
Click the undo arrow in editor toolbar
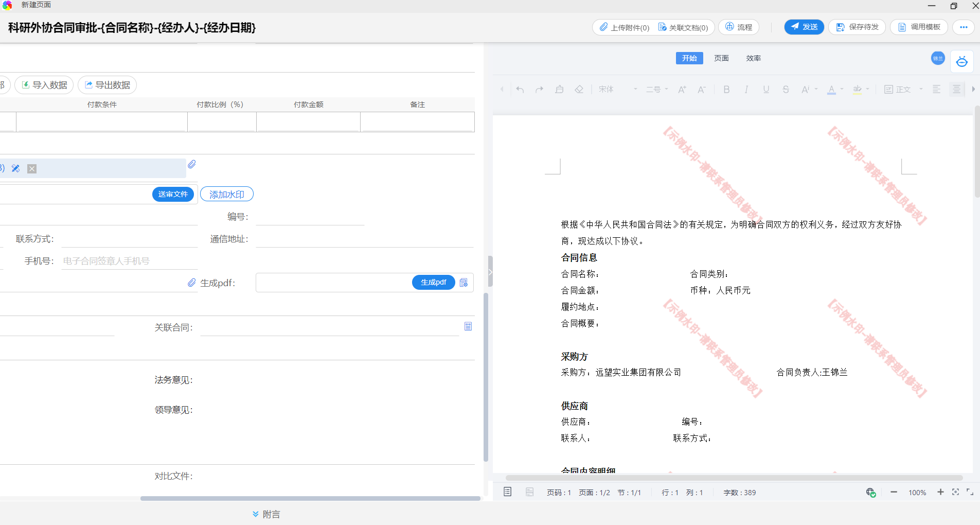[x=520, y=90]
